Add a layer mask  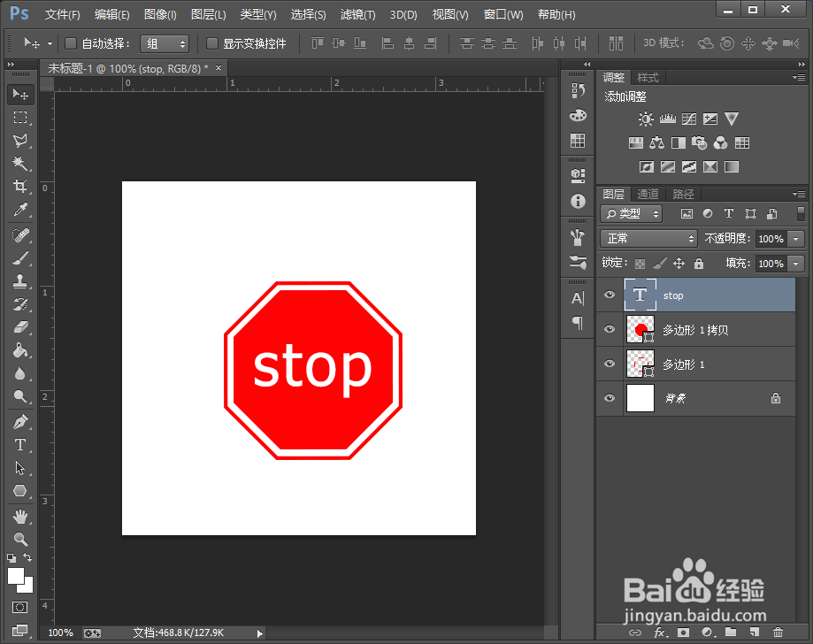tap(683, 632)
